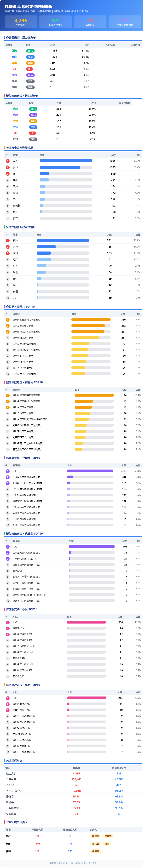
Task: Click the 出勤率 row in 关键指标对比
Action: [x=72, y=802]
